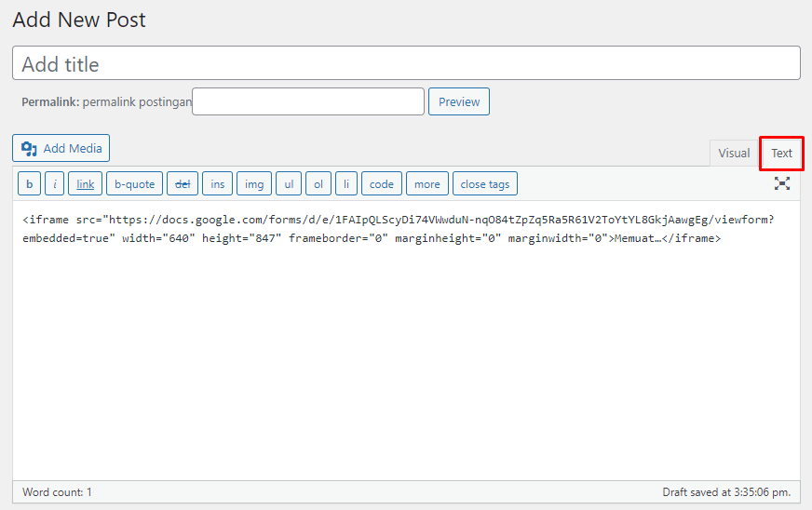812x510 pixels.
Task: Switch to the Visual editor tab
Action: 734,154
